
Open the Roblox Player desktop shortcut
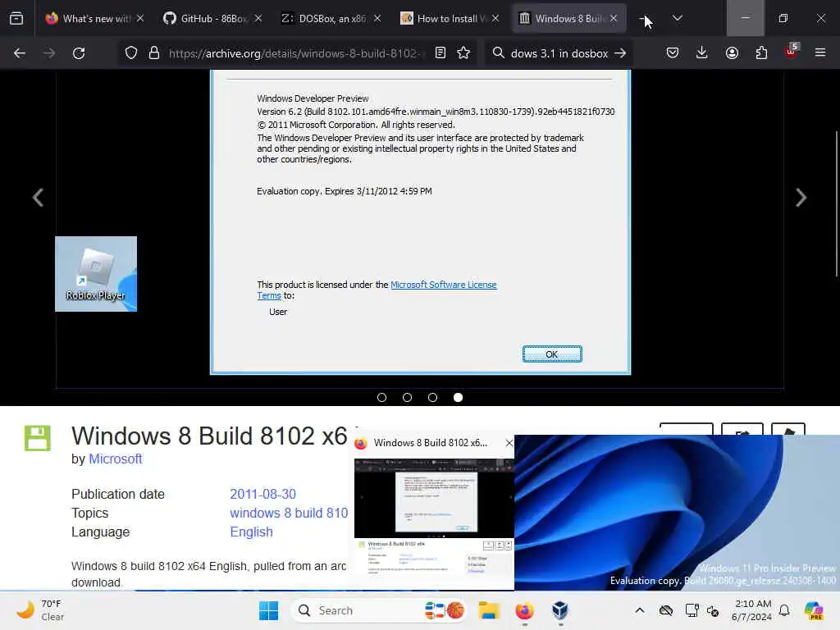(x=96, y=274)
